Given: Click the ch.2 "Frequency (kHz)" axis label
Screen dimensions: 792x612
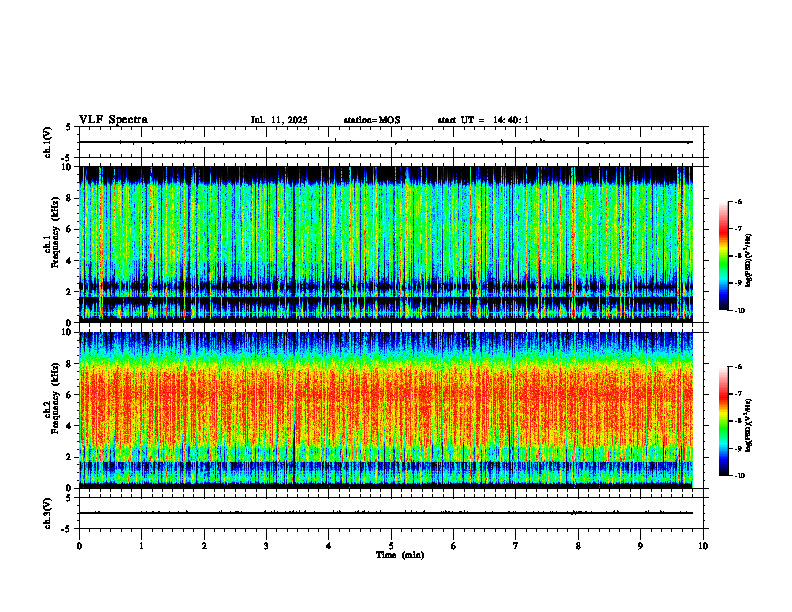Looking at the screenshot, I should pyautogui.click(x=55, y=398).
